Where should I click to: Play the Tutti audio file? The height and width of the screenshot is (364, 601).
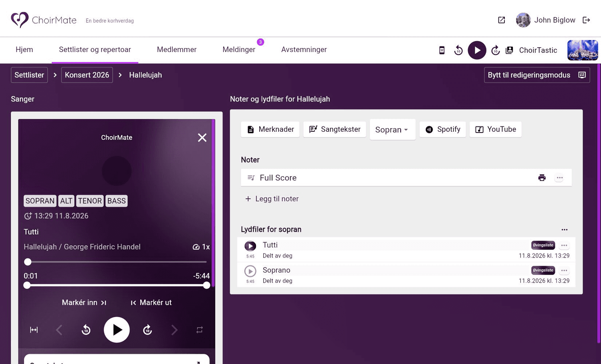click(250, 246)
